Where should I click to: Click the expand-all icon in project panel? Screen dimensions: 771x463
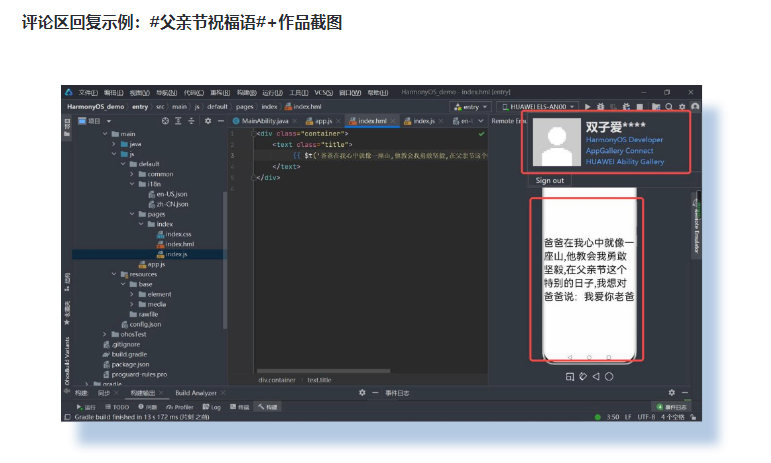(x=178, y=121)
